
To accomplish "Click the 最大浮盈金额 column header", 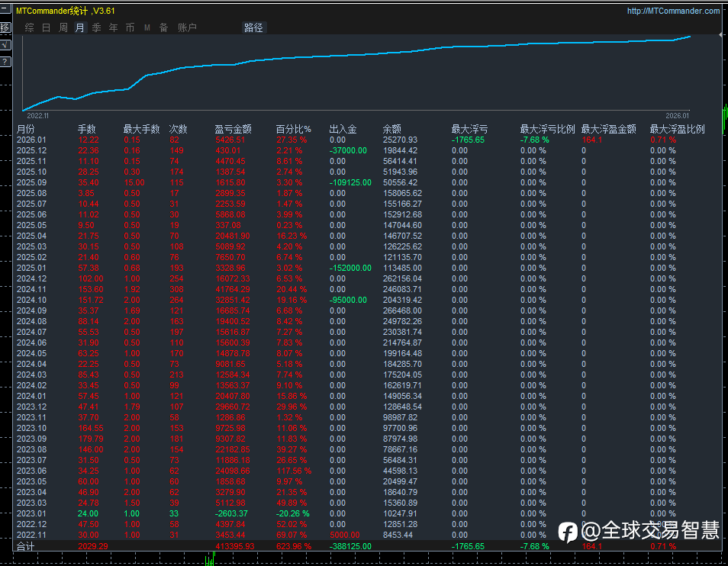I will click(609, 129).
